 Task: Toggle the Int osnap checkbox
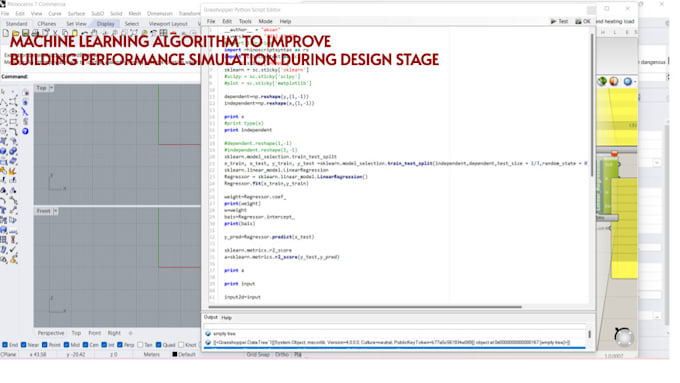coord(104,345)
